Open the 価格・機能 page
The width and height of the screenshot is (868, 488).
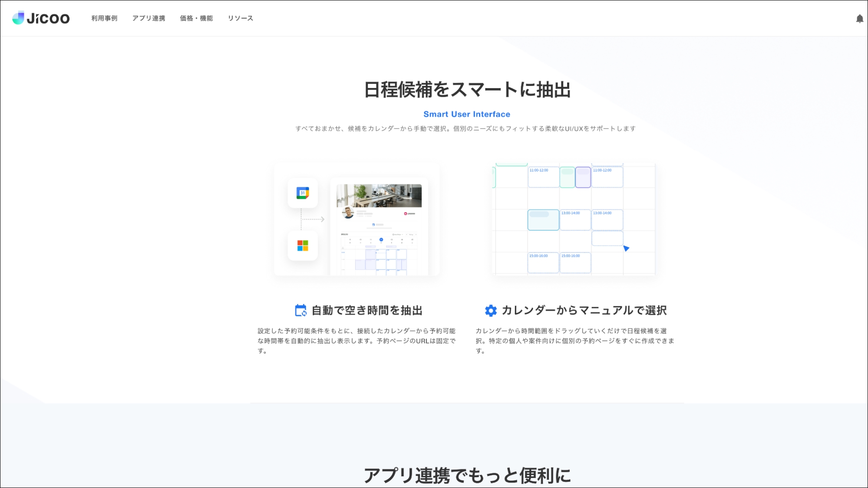click(196, 18)
